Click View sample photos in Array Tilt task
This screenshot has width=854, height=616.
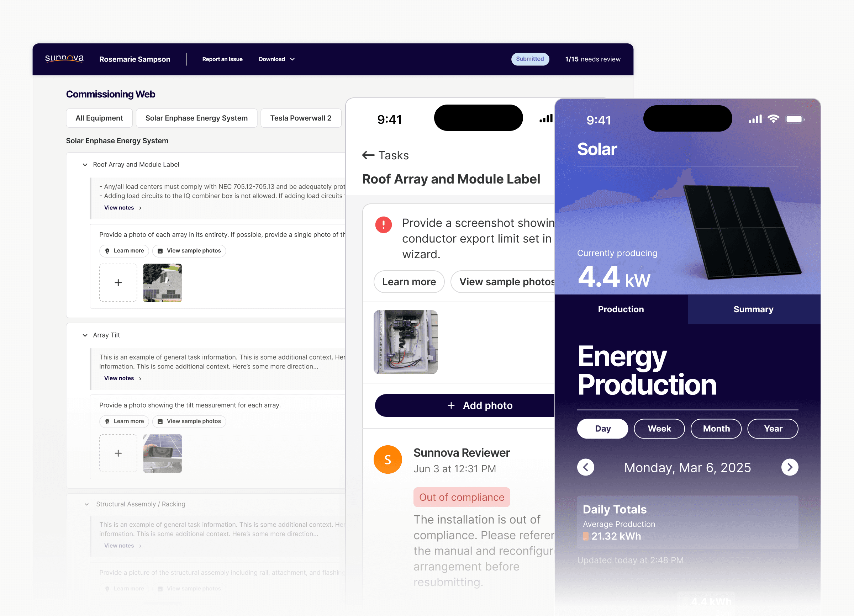tap(189, 421)
